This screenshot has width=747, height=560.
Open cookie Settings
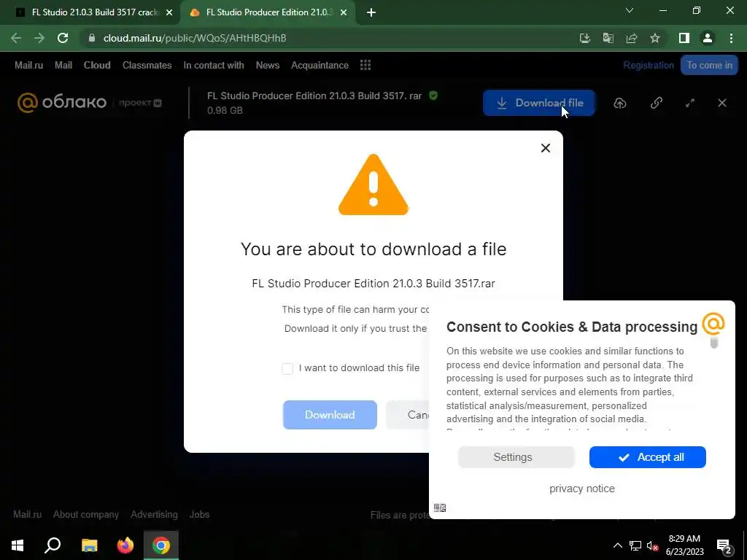click(516, 457)
